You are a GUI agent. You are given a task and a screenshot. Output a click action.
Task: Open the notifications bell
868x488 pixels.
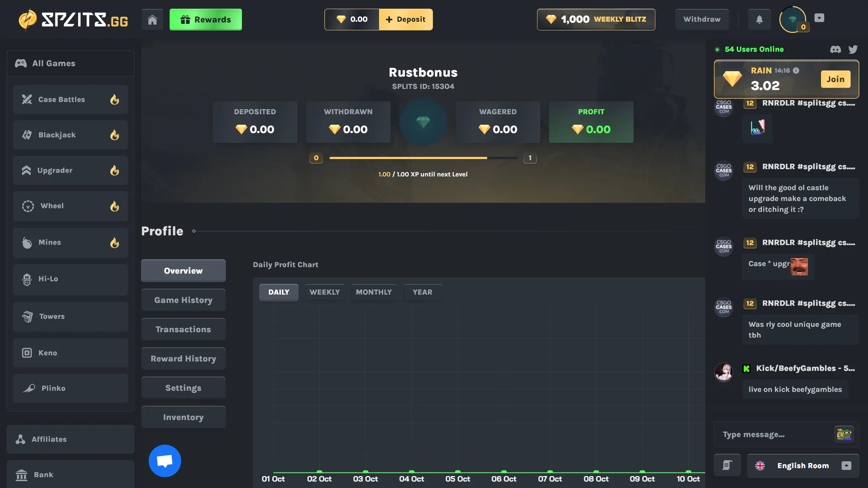[759, 20]
